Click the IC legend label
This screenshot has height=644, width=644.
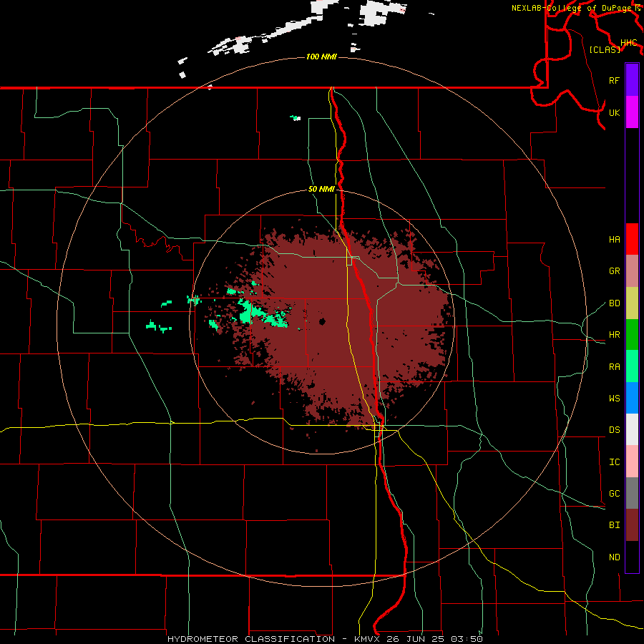point(615,462)
